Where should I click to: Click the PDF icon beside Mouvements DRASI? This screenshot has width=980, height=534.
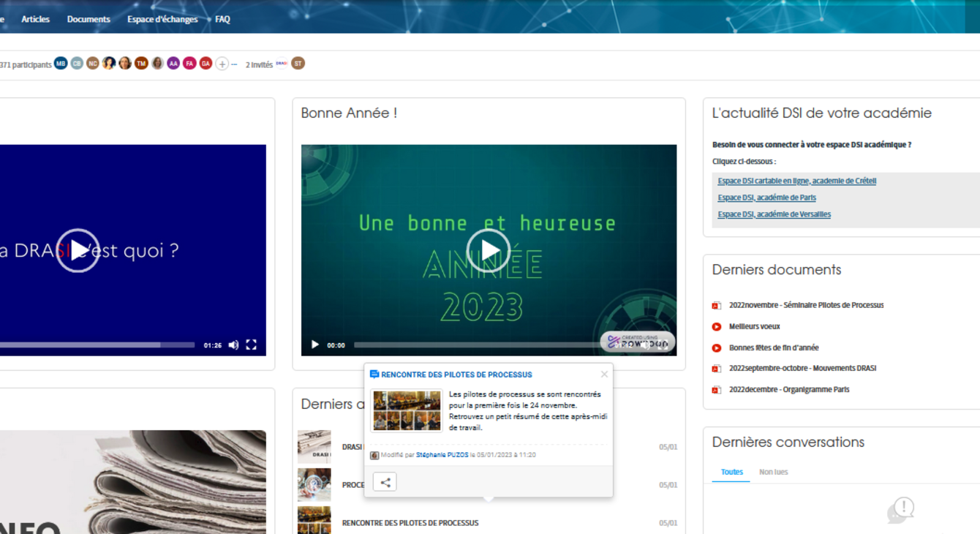[717, 369]
